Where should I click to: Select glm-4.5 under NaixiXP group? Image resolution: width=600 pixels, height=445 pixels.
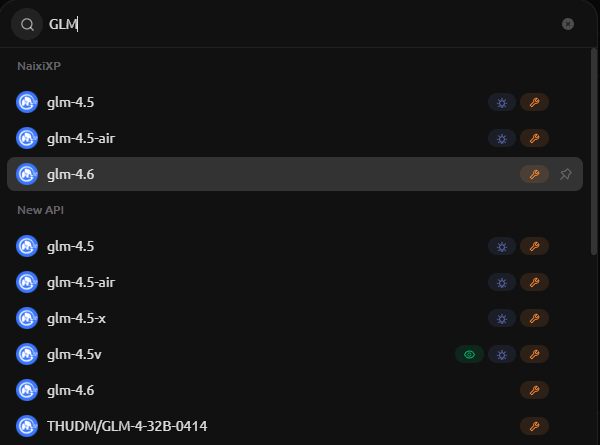(x=70, y=102)
